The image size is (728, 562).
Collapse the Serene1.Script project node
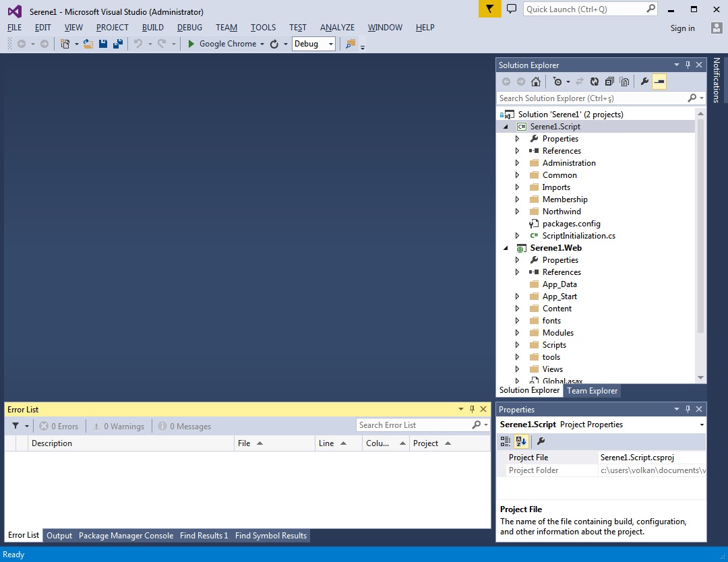[506, 127]
